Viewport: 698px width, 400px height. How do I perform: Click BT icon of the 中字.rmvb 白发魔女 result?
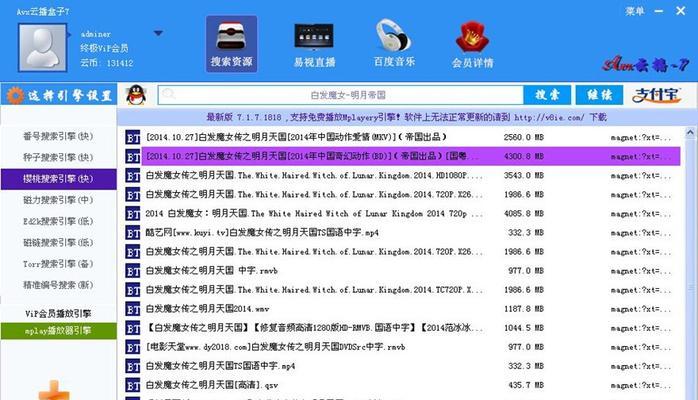133,271
